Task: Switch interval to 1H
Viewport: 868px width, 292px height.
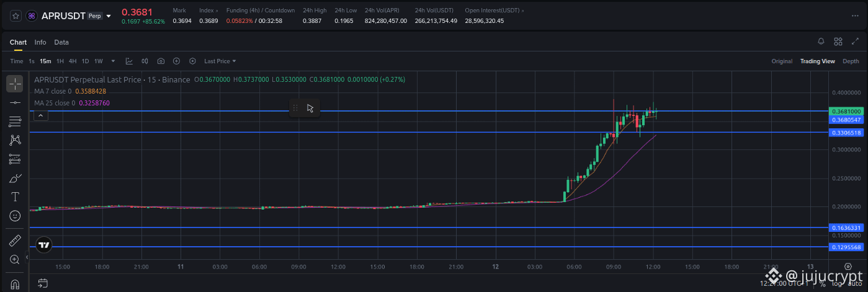Action: (x=60, y=61)
